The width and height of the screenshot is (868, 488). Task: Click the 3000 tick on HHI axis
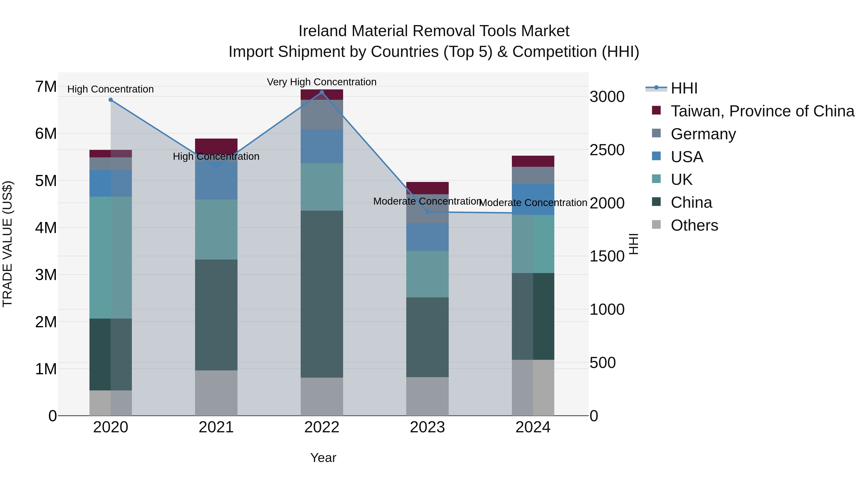pyautogui.click(x=607, y=97)
